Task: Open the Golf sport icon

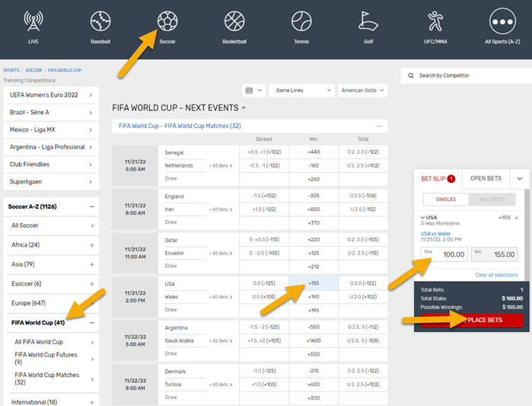Action: (x=368, y=21)
